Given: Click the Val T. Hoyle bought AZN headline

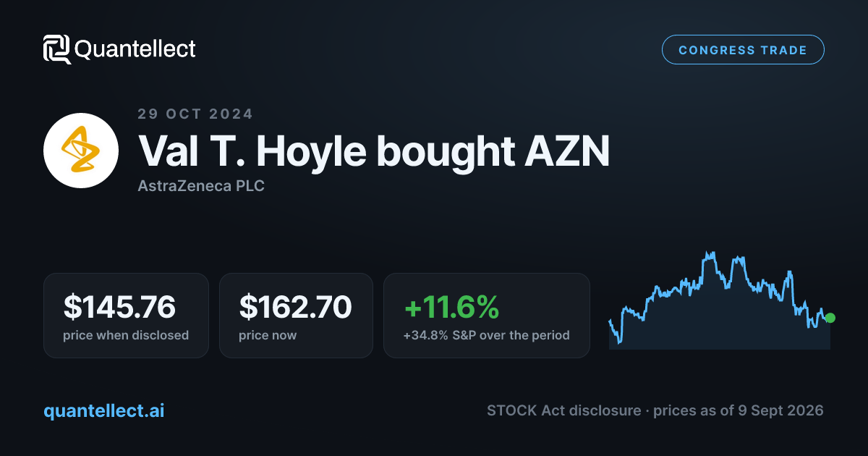Looking at the screenshot, I should tap(374, 151).
